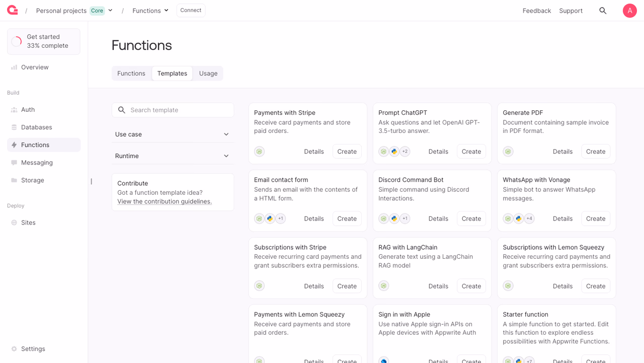Click the Auth users icon in the sidebar

coord(14,110)
